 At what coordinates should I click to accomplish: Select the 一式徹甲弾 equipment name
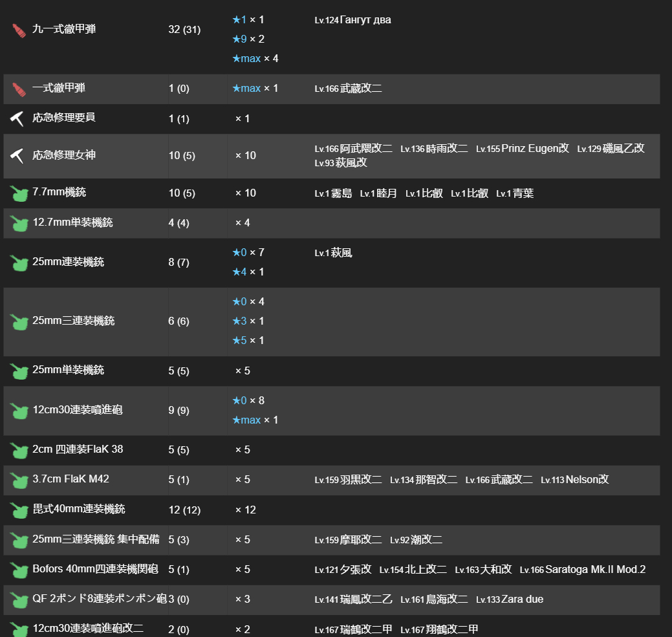point(59,88)
